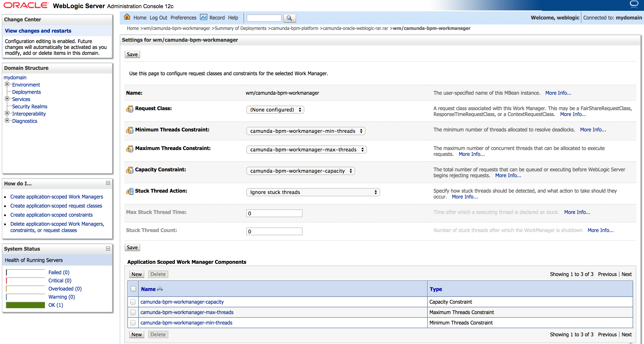Image resolution: width=644 pixels, height=344 pixels.
Task: Click the Name column sort arrow icon
Action: [x=160, y=289]
